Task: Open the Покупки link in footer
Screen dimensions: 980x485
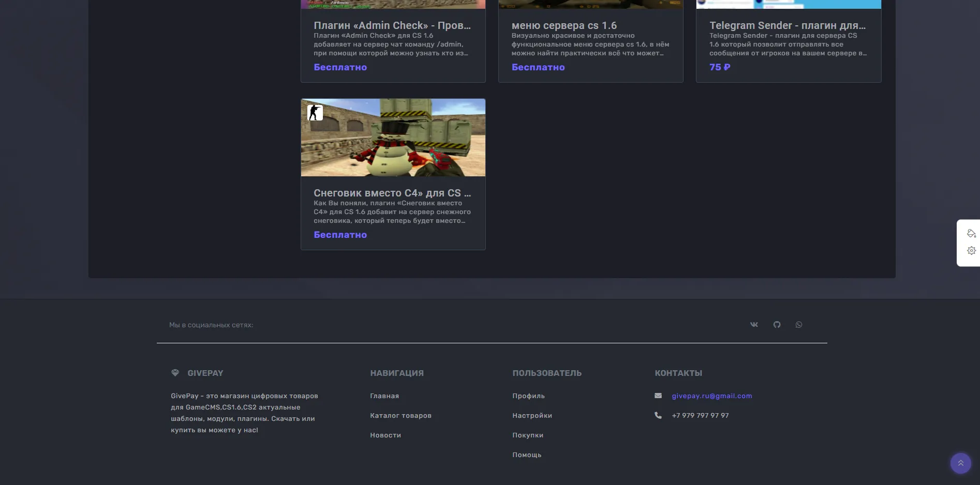Action: click(528, 435)
